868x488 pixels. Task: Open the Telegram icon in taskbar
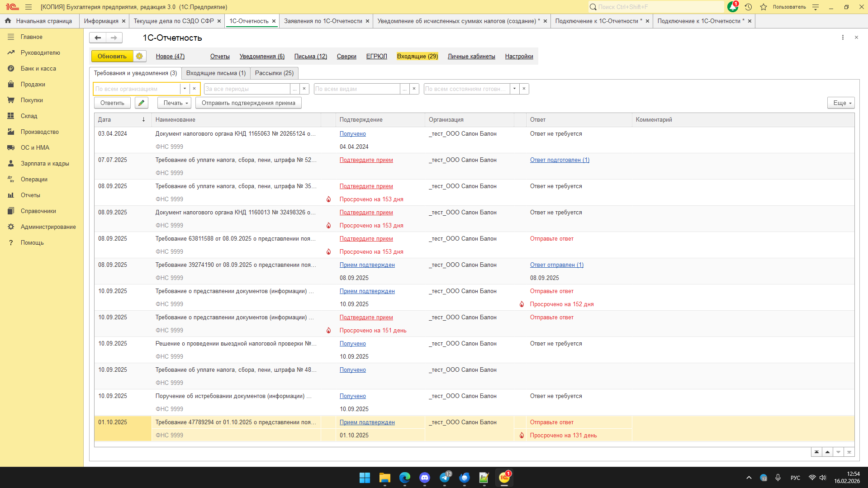445,478
